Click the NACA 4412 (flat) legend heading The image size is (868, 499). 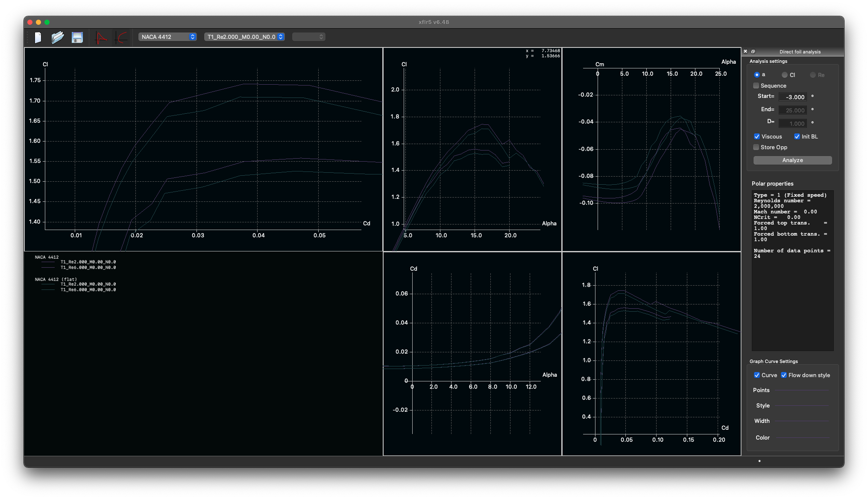point(56,279)
